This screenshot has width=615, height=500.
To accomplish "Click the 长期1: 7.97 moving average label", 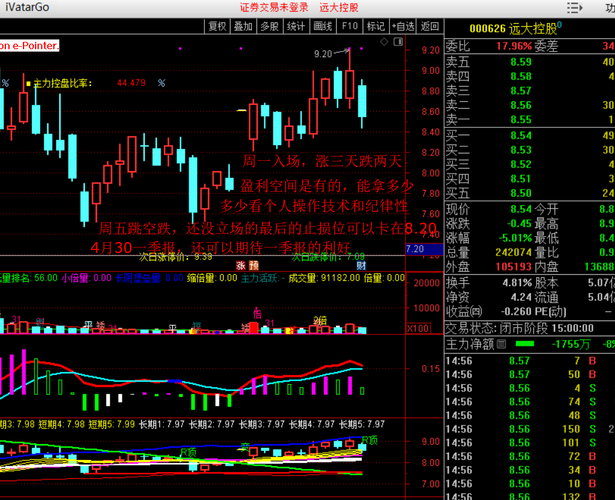I will (162, 424).
